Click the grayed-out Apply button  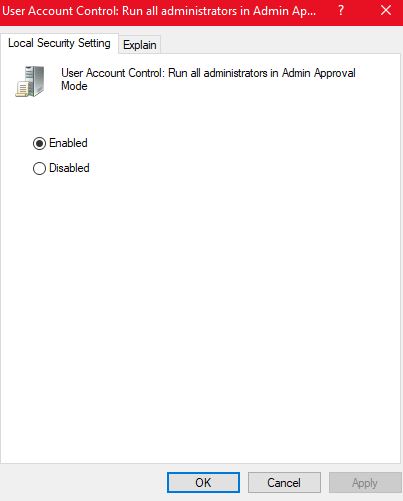(365, 482)
